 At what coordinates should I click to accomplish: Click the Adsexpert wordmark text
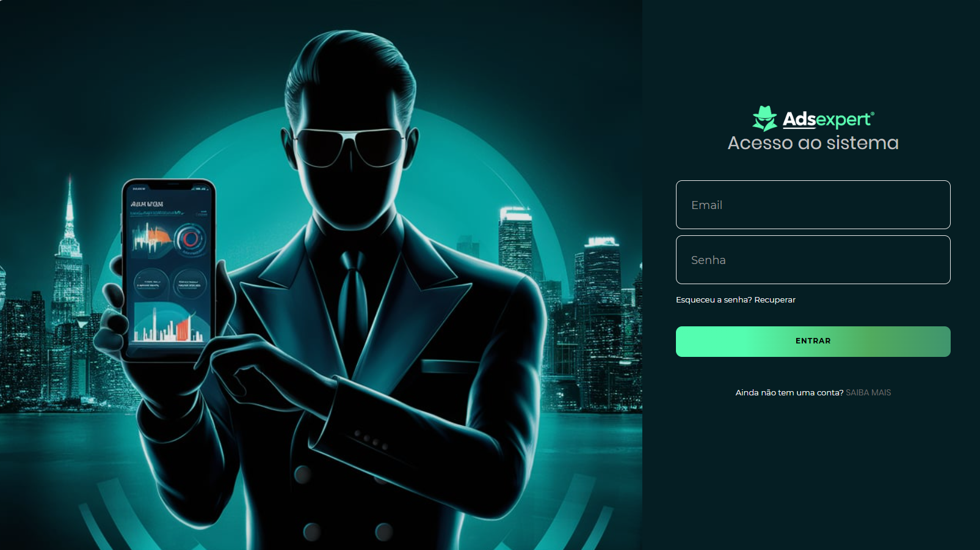pyautogui.click(x=828, y=119)
